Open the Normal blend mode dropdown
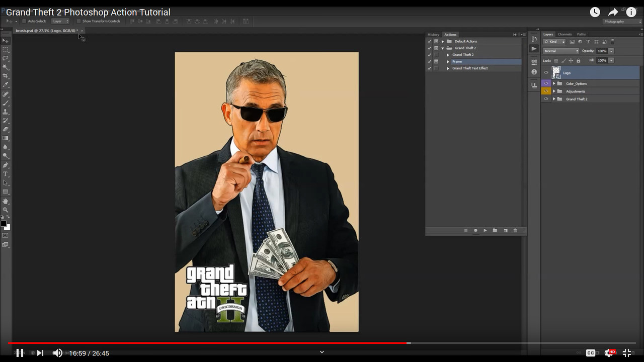644x362 pixels. 561,51
